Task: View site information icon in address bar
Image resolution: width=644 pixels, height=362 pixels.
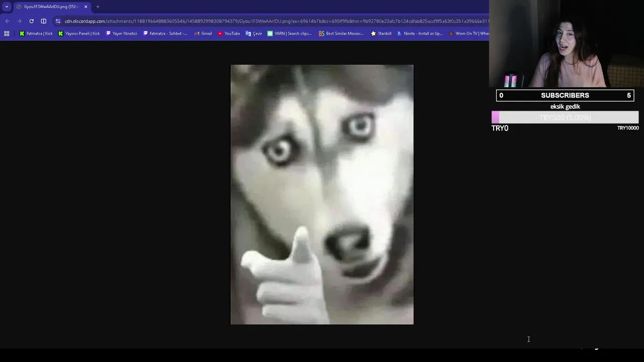Action: [58, 21]
